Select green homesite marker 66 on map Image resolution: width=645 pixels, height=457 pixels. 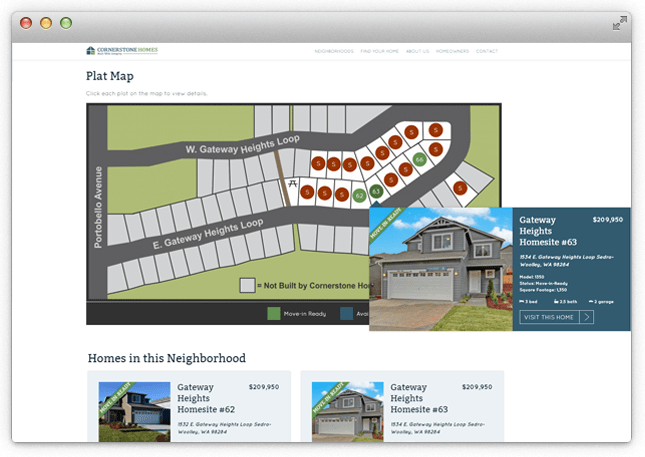pos(419,159)
